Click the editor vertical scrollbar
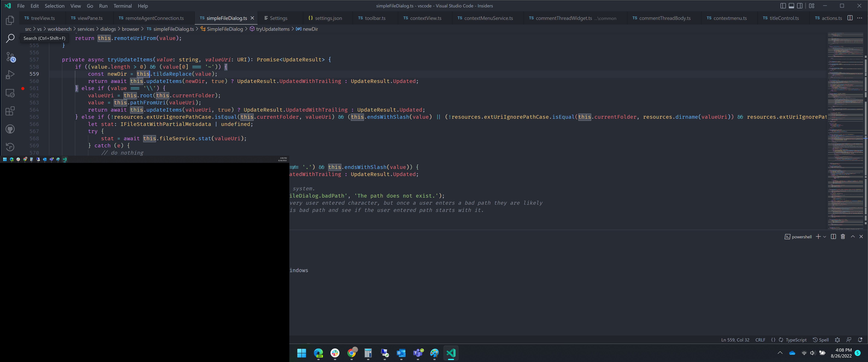The width and height of the screenshot is (868, 362). [865, 132]
